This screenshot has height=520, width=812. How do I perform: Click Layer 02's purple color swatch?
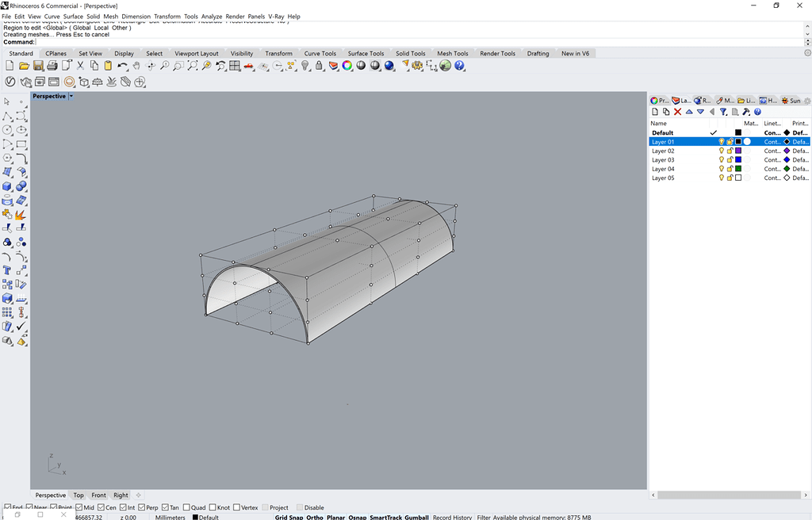(x=738, y=151)
